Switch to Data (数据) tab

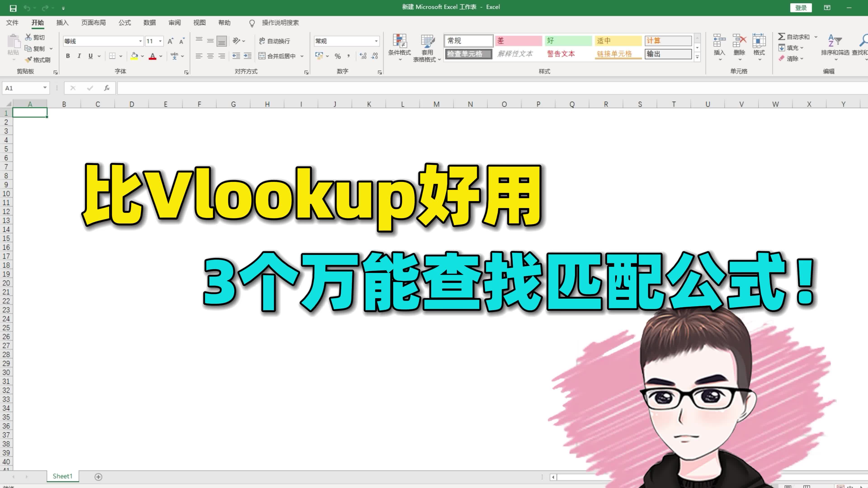click(150, 23)
